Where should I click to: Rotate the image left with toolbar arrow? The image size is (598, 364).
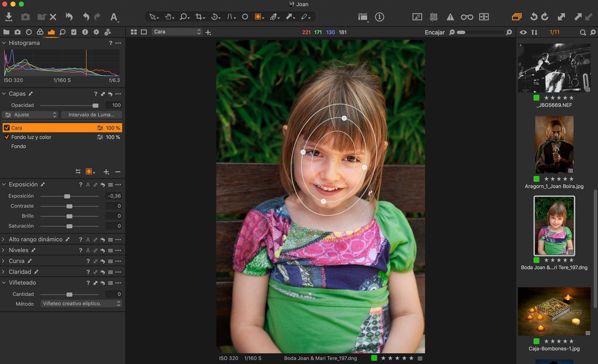pos(534,17)
